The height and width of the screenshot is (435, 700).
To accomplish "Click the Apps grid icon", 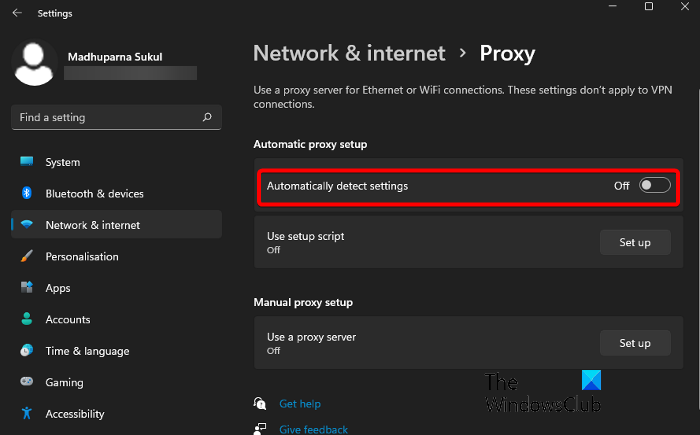I will click(27, 288).
